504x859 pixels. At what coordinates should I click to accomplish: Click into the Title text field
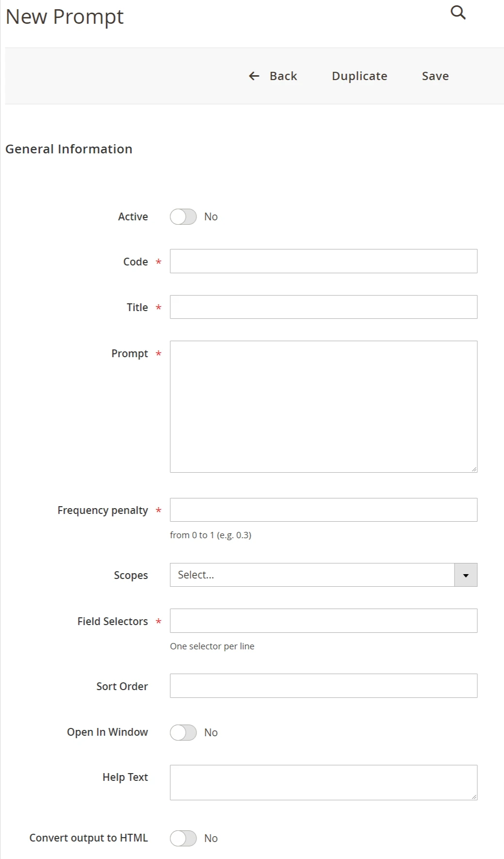[x=324, y=307]
